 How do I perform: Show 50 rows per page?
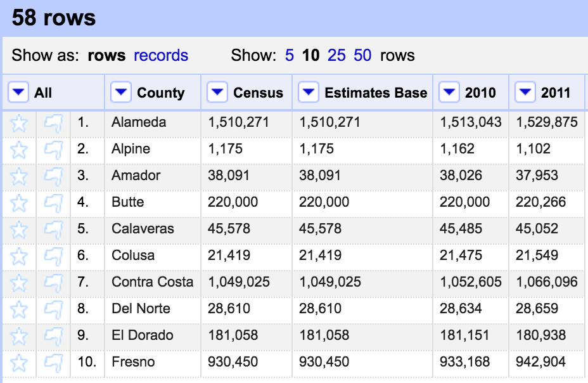362,55
